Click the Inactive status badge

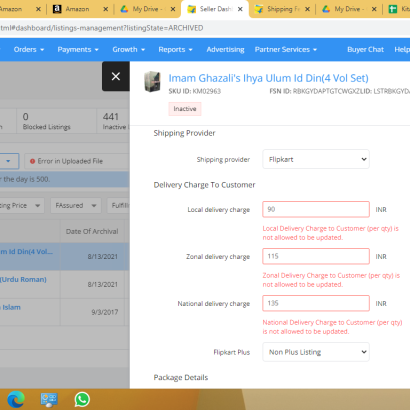coord(185,109)
